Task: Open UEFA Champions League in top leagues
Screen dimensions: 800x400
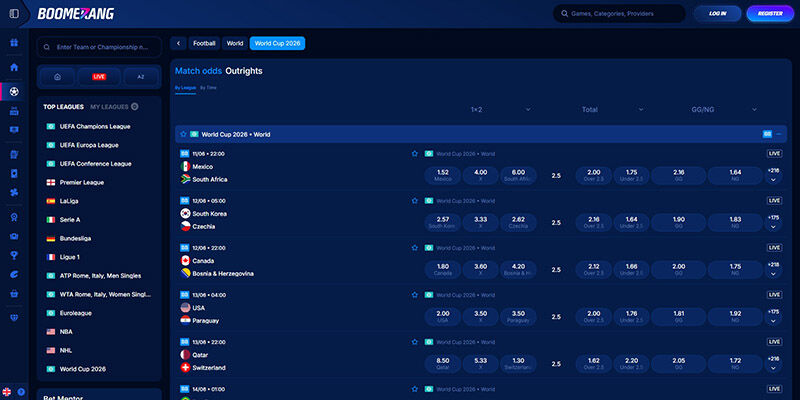Action: (x=95, y=127)
